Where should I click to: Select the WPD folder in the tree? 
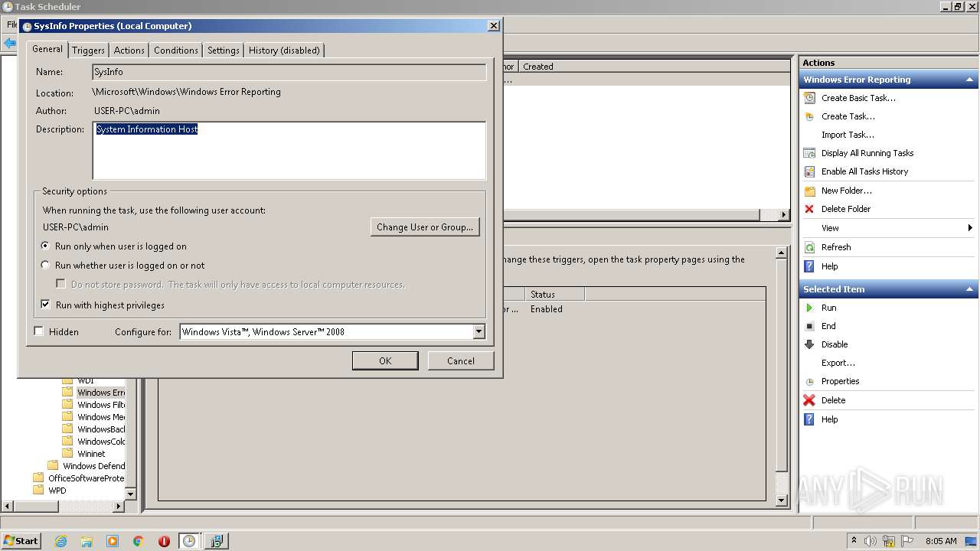coord(57,491)
